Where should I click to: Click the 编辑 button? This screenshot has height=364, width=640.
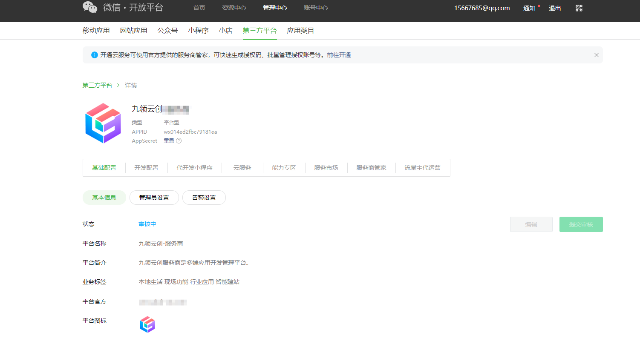coord(531,224)
